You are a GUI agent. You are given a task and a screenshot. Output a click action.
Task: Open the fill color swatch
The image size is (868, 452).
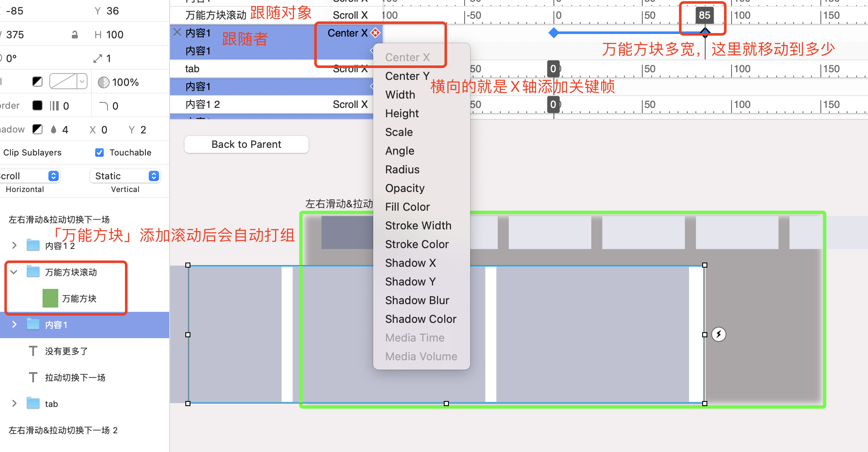click(x=37, y=82)
